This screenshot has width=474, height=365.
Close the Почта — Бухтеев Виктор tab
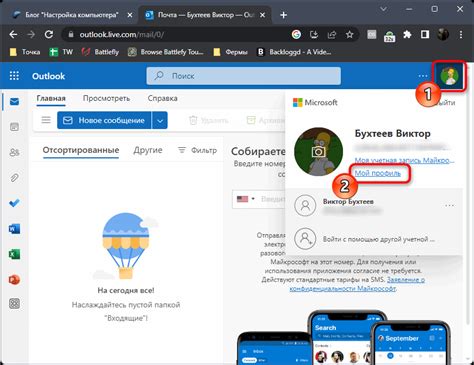[263, 15]
